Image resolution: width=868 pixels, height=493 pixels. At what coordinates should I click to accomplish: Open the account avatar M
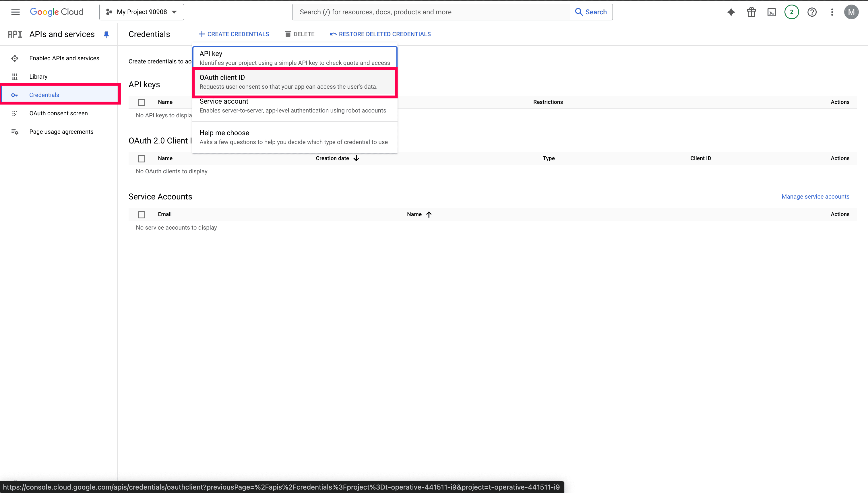tap(851, 12)
